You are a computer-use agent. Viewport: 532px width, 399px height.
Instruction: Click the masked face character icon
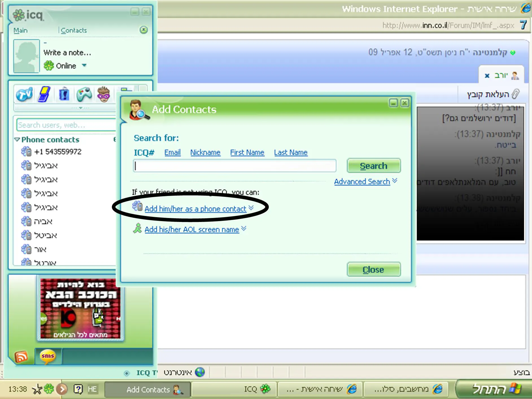[x=104, y=94]
